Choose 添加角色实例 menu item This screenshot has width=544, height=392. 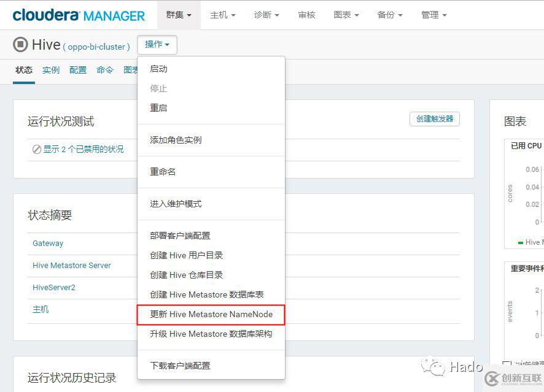[x=211, y=140]
